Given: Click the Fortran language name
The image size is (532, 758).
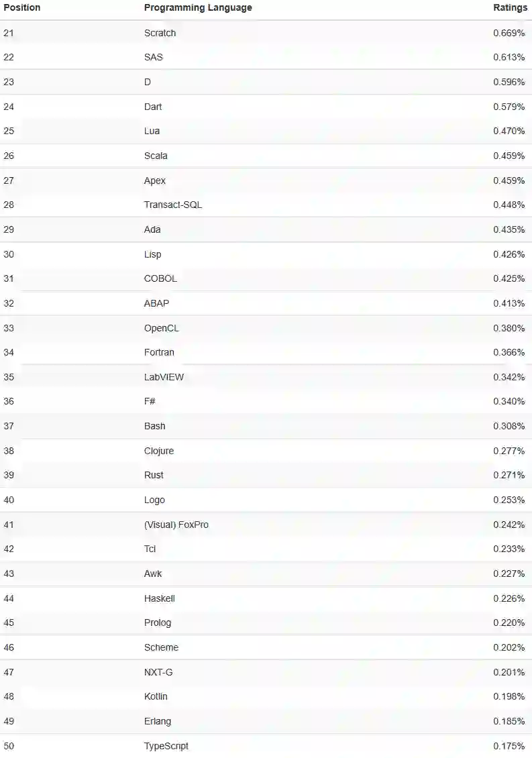Looking at the screenshot, I should tap(159, 352).
